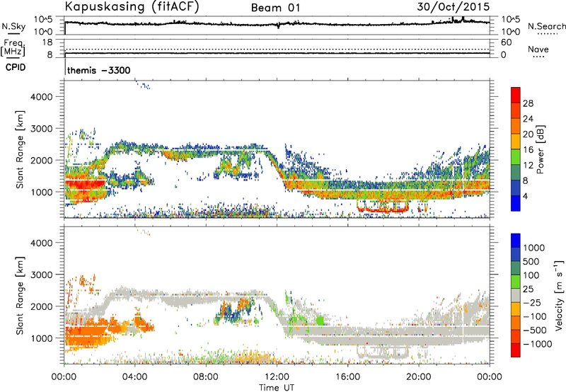The image size is (566, 392).
Task: Click the Time UT axis title
Action: coord(277,388)
